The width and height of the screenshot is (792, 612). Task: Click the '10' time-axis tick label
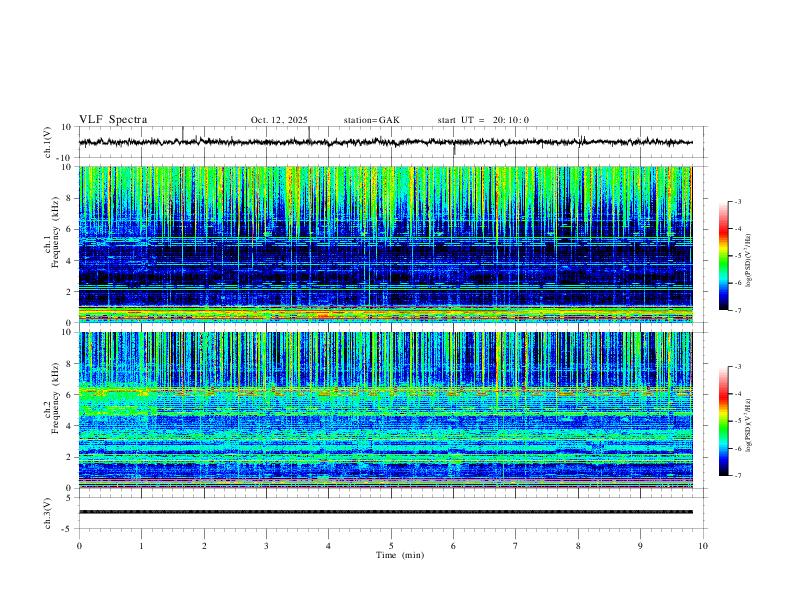[x=703, y=546]
